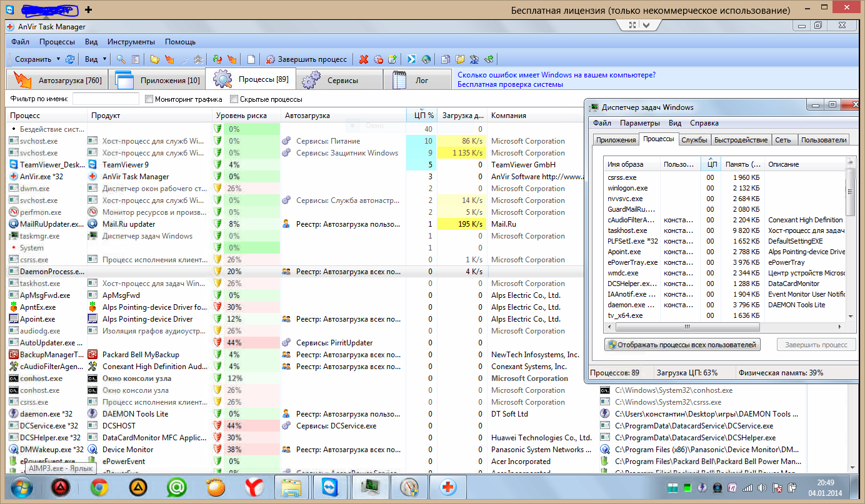Open Windows Explorer from the taskbar
This screenshot has width=865, height=504.
tap(292, 487)
